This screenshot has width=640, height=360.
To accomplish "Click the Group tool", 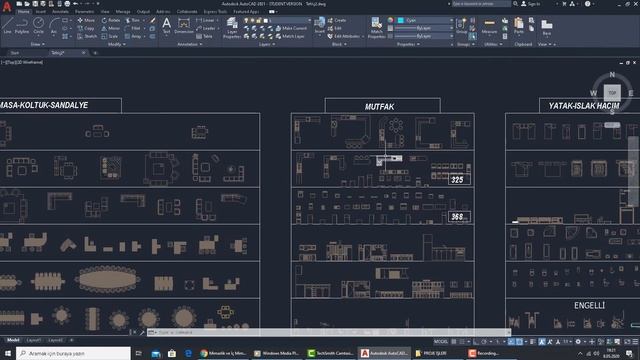I will click(x=461, y=26).
